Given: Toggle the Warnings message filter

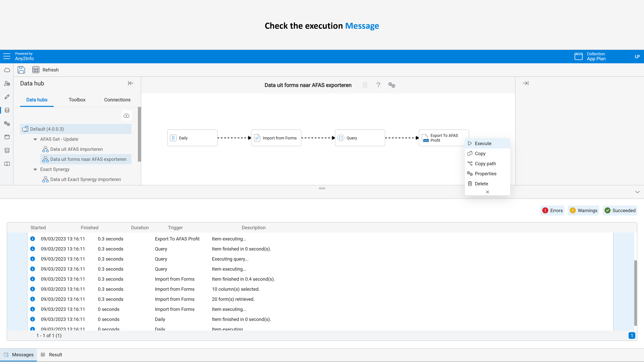Looking at the screenshot, I should 583,210.
